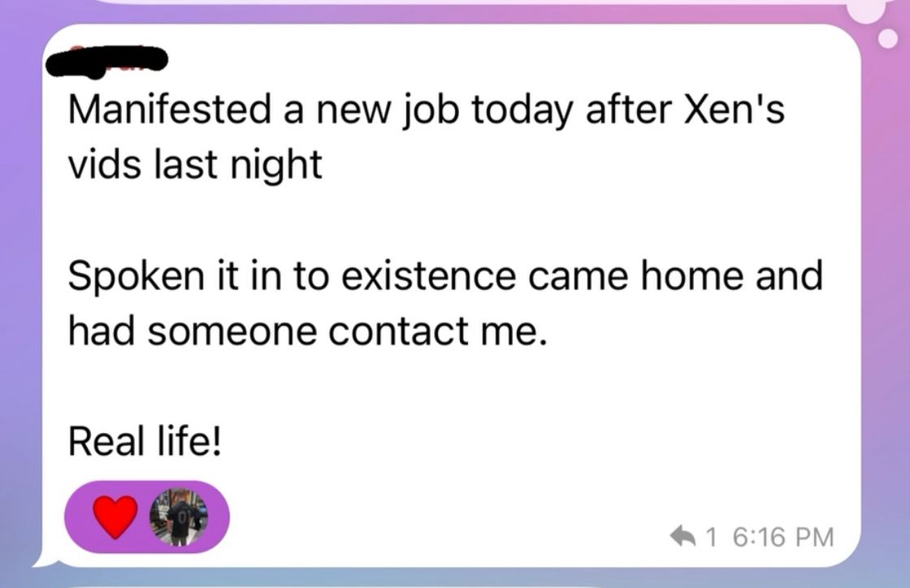
Task: Tap the red heart reaction emoji
Action: pos(116,517)
